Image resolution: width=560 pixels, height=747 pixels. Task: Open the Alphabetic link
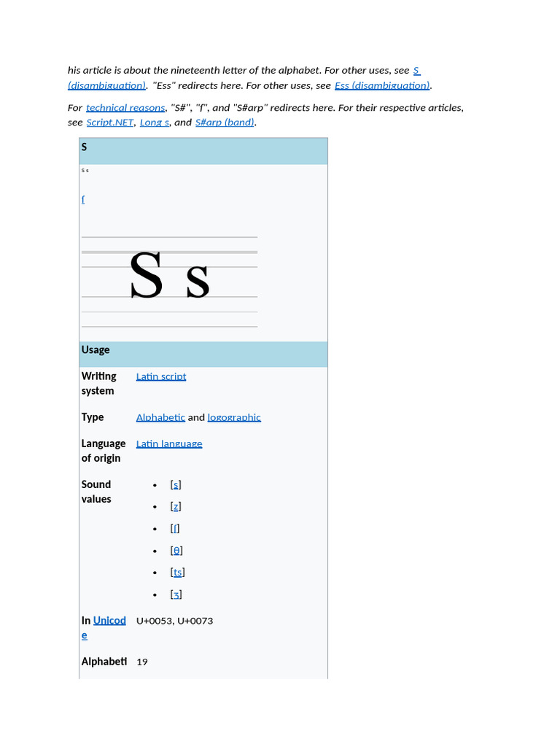[x=160, y=417]
